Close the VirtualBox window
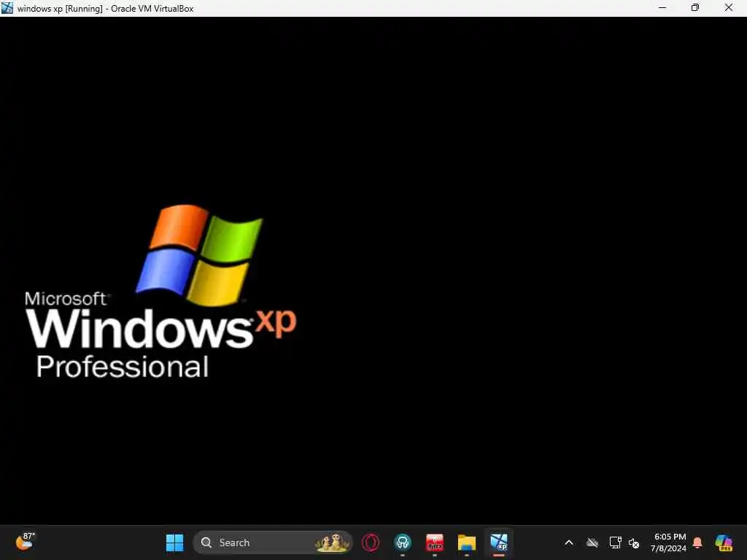 (729, 7)
